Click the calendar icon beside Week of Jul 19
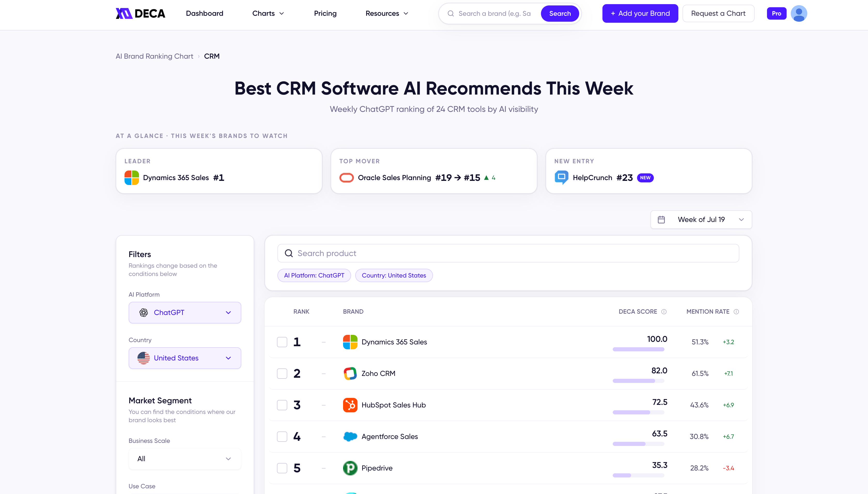Image resolution: width=868 pixels, height=494 pixels. (x=661, y=220)
